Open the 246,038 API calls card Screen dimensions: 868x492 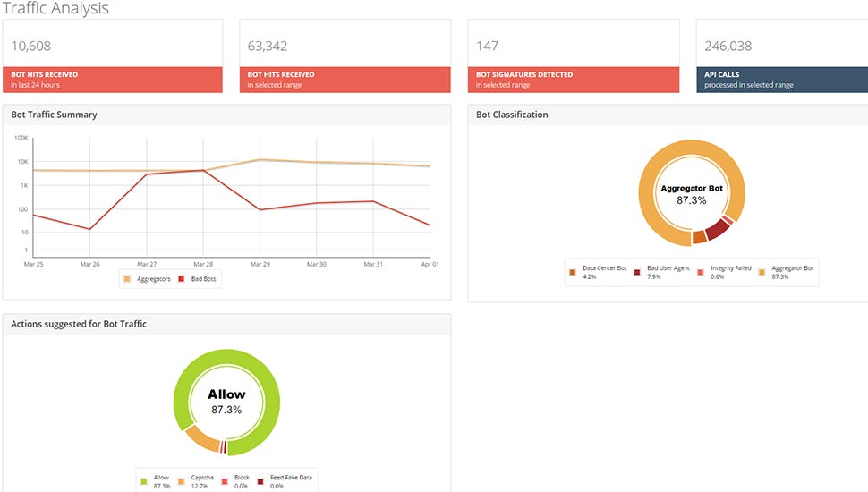[781, 55]
